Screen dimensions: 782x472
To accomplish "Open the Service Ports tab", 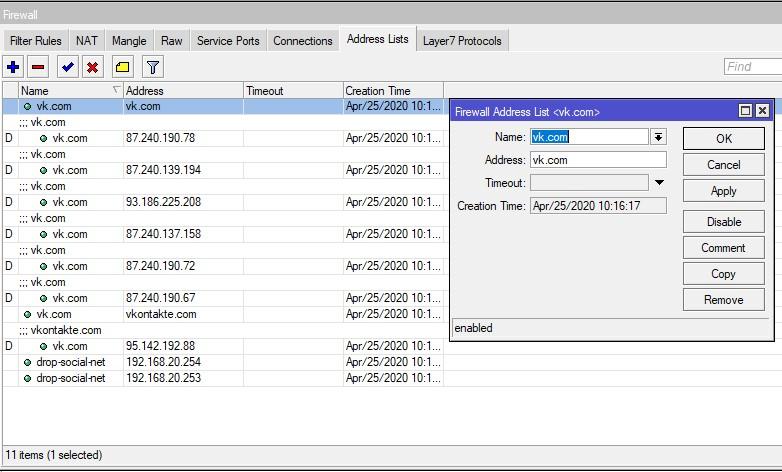I will click(x=228, y=41).
